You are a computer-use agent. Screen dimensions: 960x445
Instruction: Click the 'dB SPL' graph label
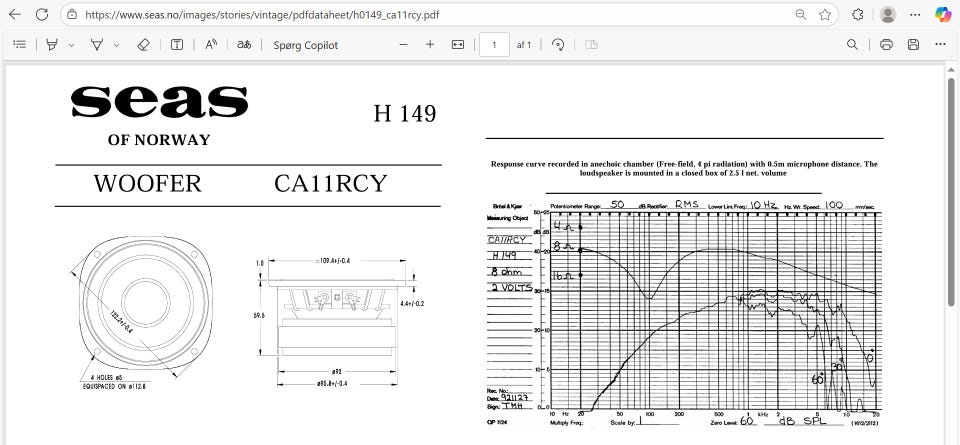802,421
